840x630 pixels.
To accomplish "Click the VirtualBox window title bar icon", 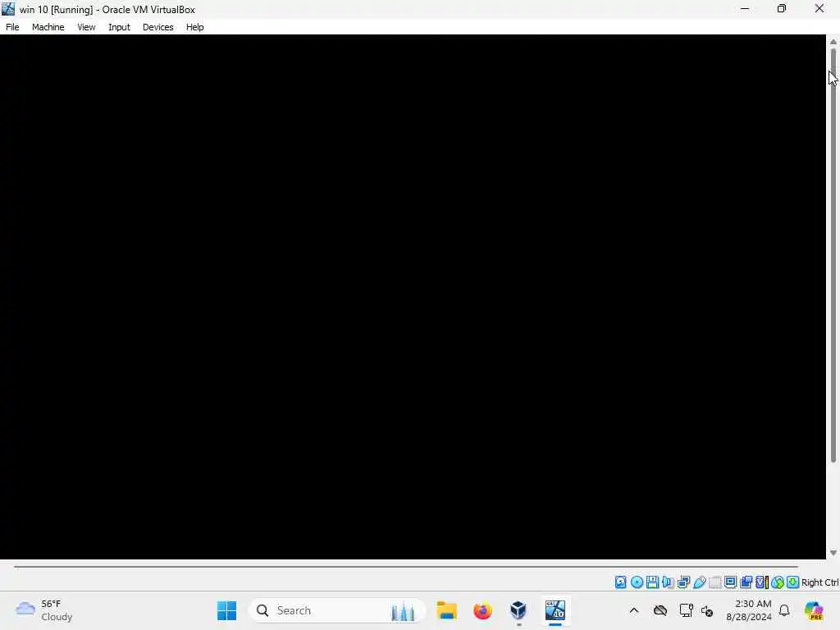I will (x=8, y=9).
